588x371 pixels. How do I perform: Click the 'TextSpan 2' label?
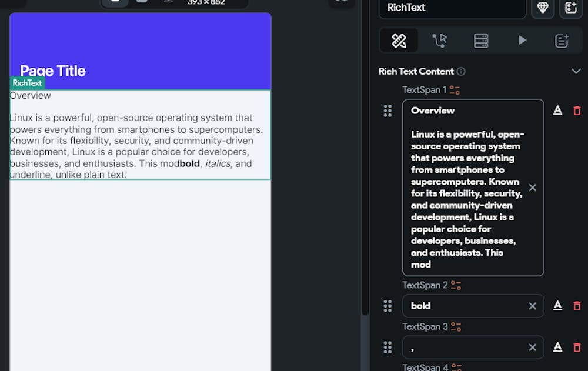coord(425,286)
